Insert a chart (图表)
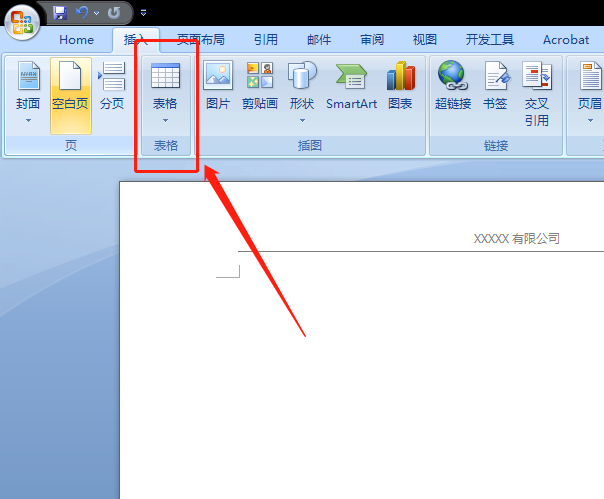 point(401,86)
